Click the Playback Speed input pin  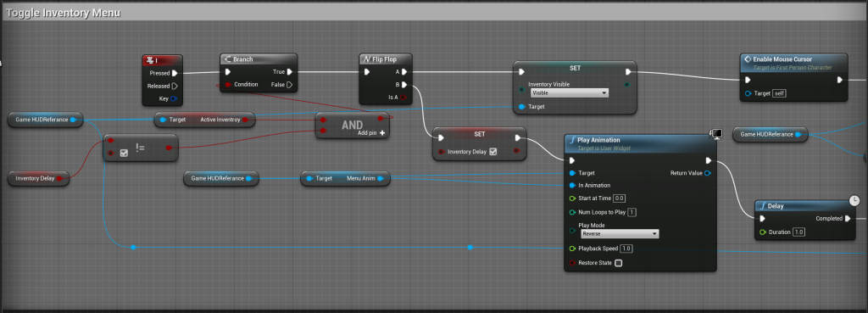point(572,249)
